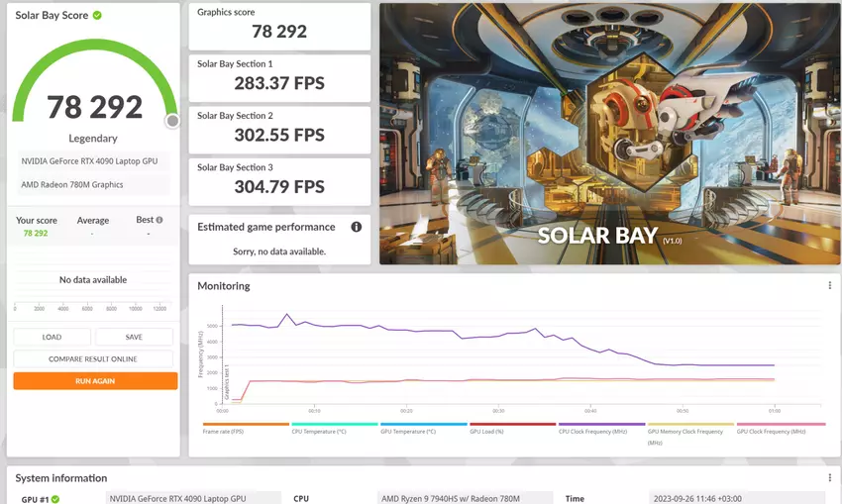This screenshot has height=504, width=842.
Task: Toggle GPU Clock Frequency legend color bar
Action: click(781, 425)
